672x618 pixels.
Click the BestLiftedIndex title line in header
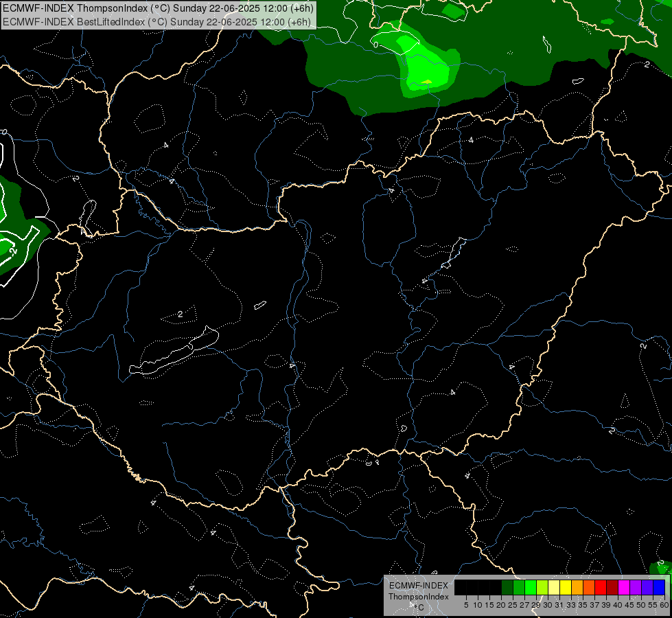157,22
